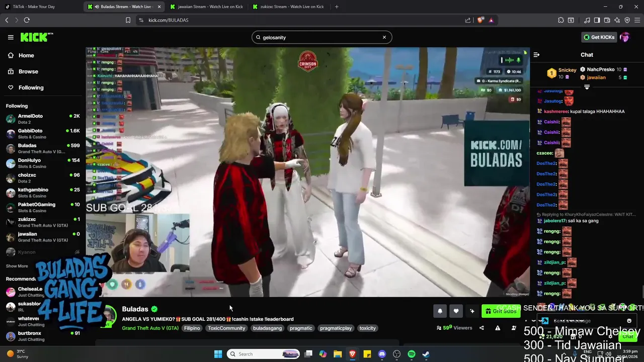Open Windows Start menu
The image size is (644, 362).
218,354
